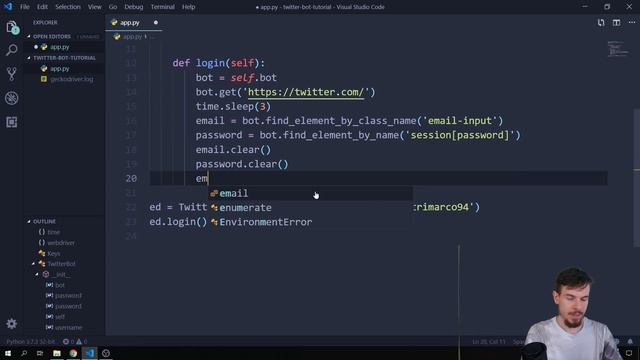Click app.py in the breadcrumb bar
The image size is (640, 360).
click(x=132, y=37)
